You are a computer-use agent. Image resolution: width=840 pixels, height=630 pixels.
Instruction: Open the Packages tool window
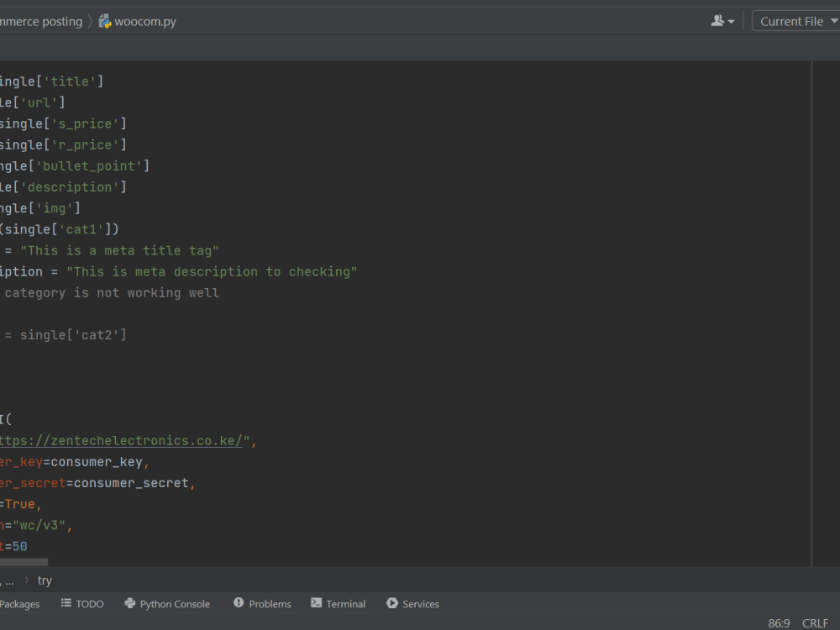coord(20,604)
